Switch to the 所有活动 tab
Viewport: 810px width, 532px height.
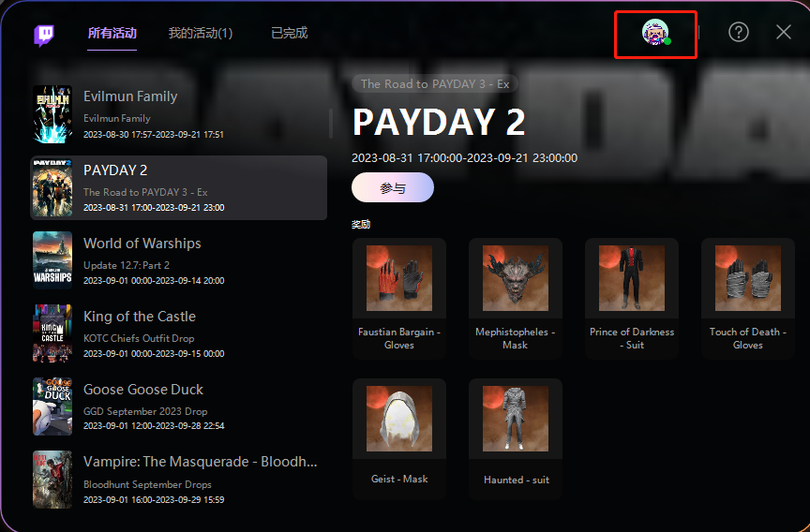point(112,33)
